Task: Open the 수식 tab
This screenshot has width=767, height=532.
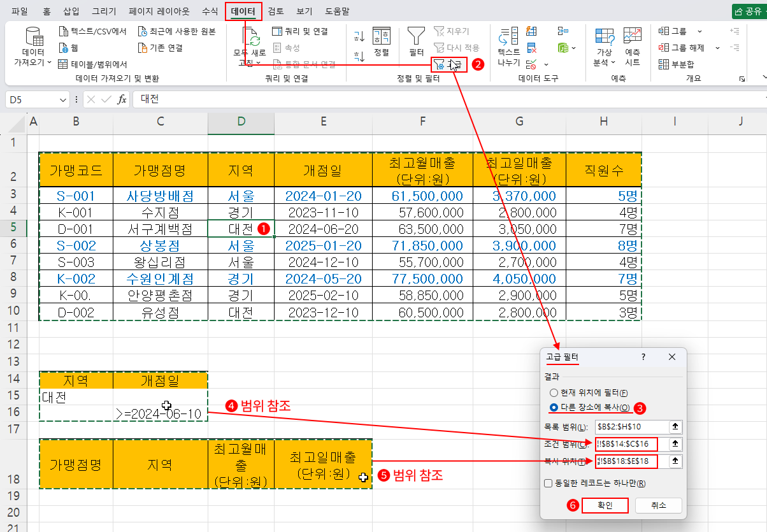Action: click(x=209, y=11)
